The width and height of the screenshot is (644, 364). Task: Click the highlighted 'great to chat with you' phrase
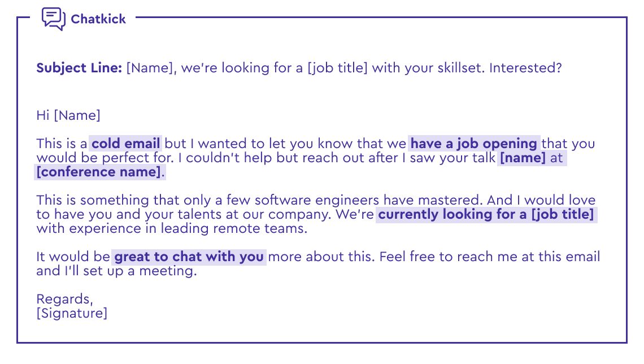(189, 257)
